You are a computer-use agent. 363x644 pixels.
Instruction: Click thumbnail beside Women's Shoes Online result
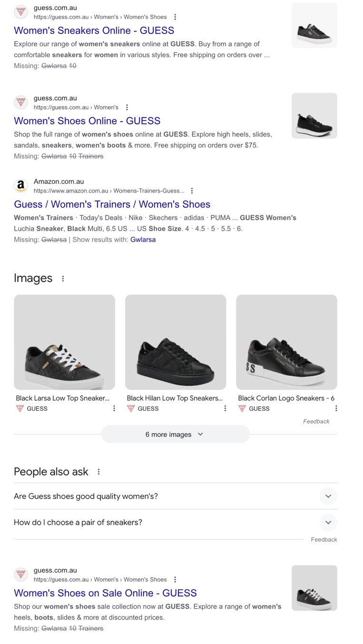tap(314, 116)
